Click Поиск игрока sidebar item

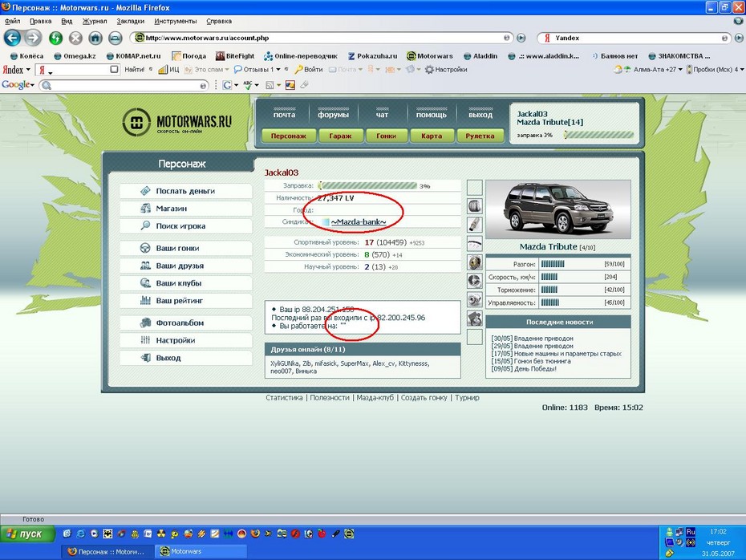185,226
